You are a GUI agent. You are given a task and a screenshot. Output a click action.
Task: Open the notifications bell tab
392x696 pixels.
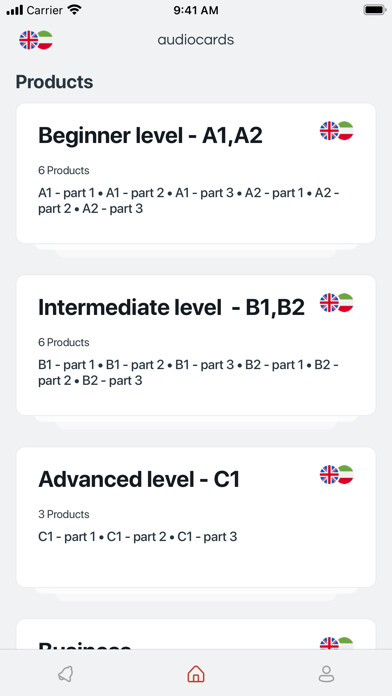(65, 674)
